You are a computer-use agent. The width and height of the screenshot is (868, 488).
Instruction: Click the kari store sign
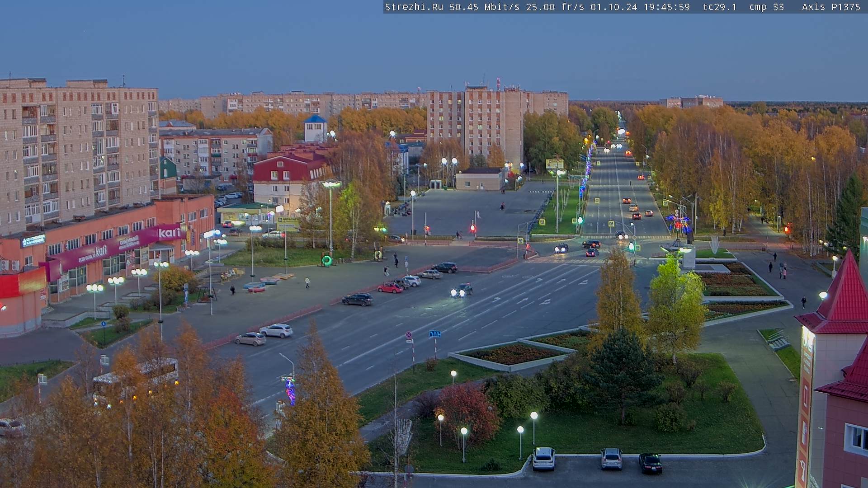click(170, 233)
